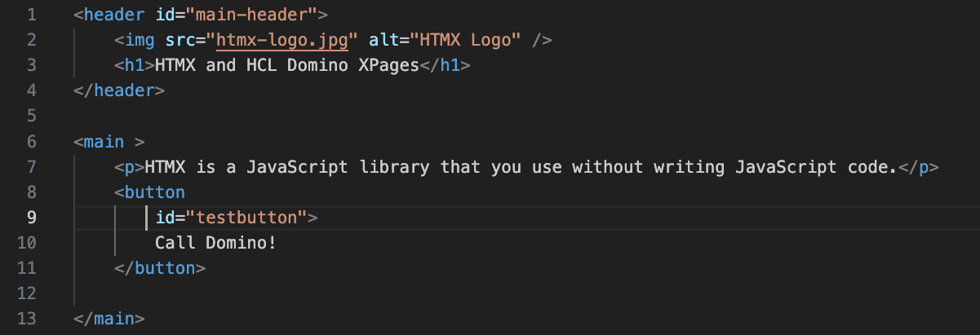
Task: Click the "XPages" word in the h1 heading
Action: tap(388, 65)
